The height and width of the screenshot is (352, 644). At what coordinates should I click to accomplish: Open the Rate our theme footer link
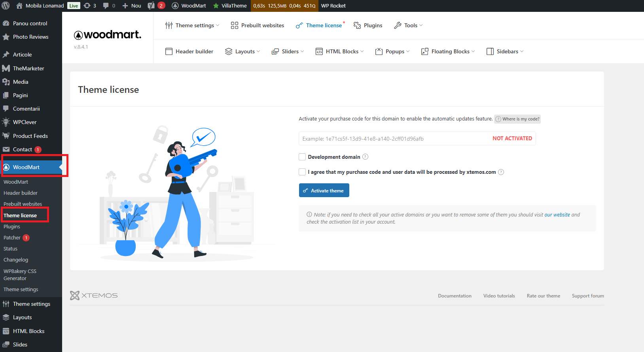point(544,296)
